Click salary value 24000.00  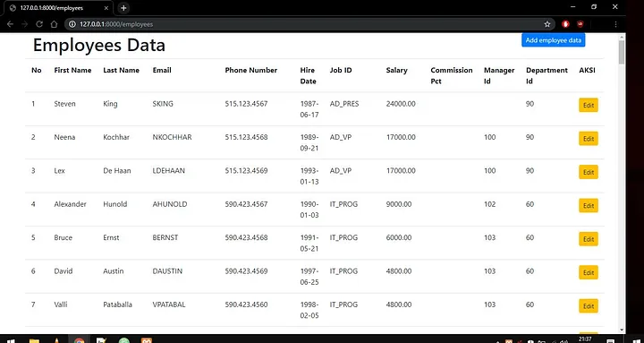(x=401, y=104)
